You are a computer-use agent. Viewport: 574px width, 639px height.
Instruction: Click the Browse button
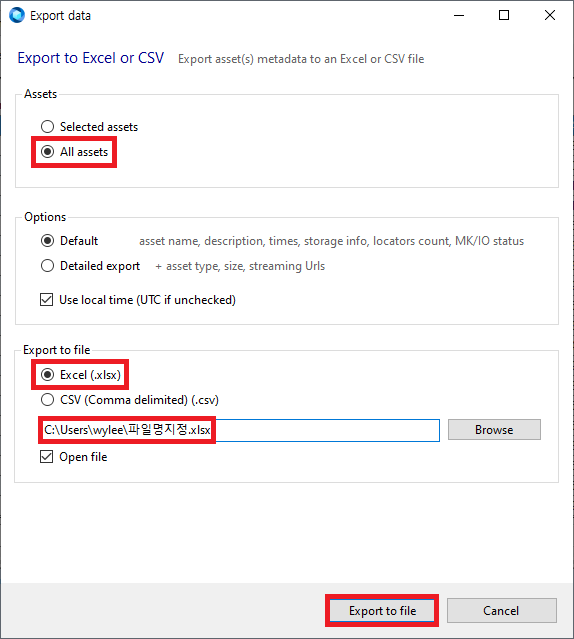pos(494,430)
